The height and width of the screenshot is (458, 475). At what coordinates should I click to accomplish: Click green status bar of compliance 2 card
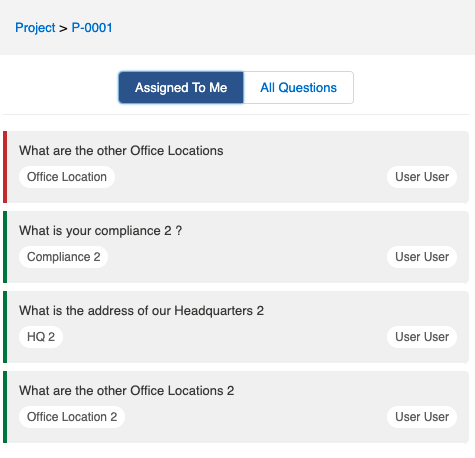pyautogui.click(x=5, y=247)
